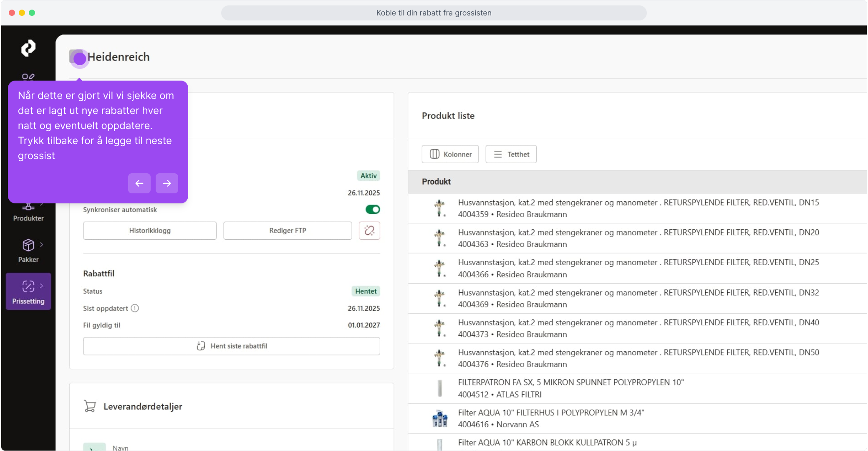Screen dimensions: 868x451
Task: Open the Prissetting sidebar section
Action: coord(28,291)
